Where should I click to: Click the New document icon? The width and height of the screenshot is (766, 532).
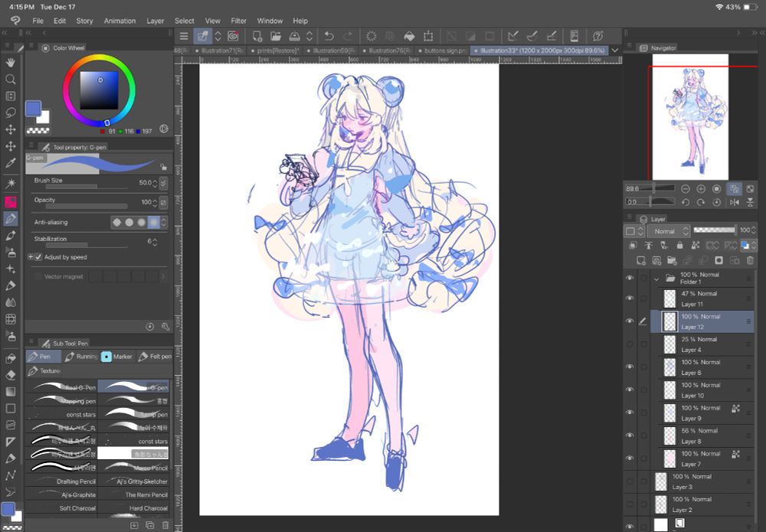(x=257, y=36)
